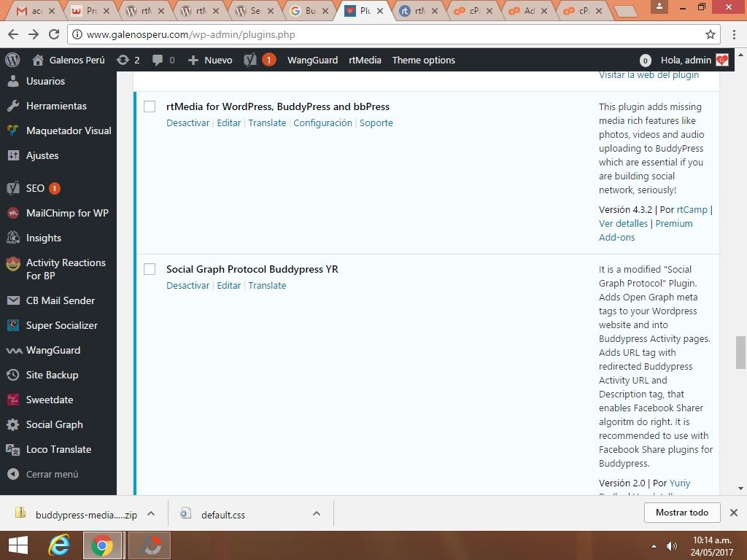This screenshot has width=747, height=560.
Task: Switch to the rtMedia site browser tab
Action: [x=418, y=10]
